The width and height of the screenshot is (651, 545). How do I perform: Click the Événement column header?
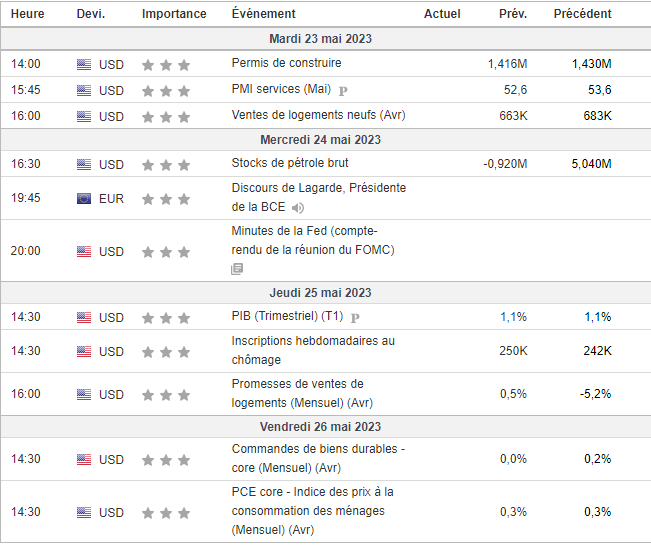tap(263, 14)
